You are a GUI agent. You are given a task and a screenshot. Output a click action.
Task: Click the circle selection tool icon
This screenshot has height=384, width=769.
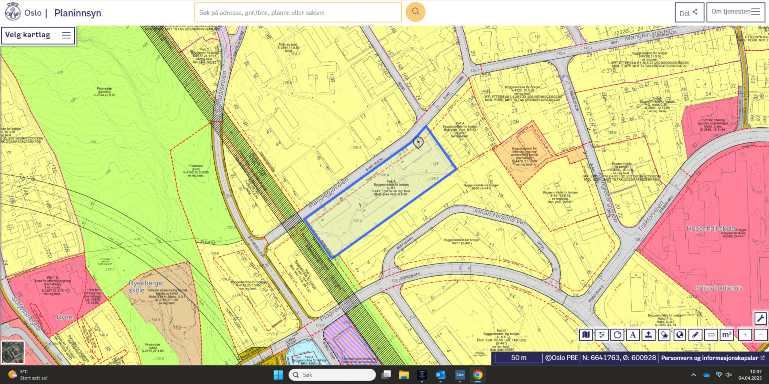click(680, 335)
